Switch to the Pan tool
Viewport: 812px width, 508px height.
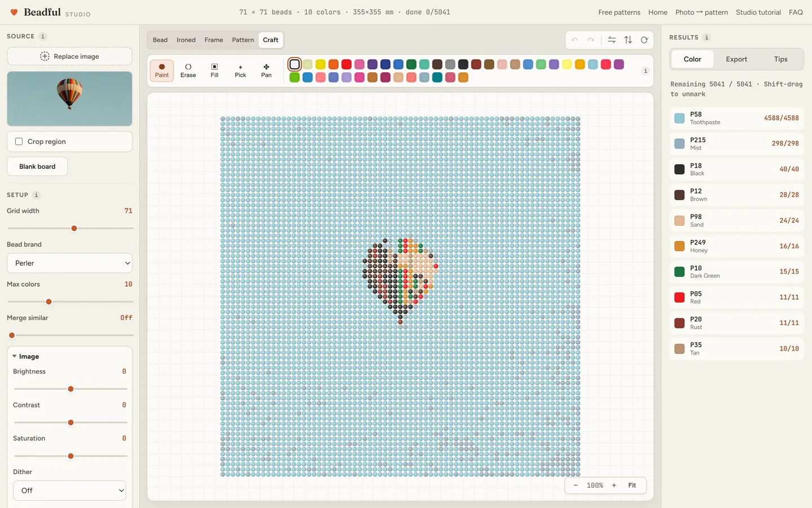coord(266,71)
